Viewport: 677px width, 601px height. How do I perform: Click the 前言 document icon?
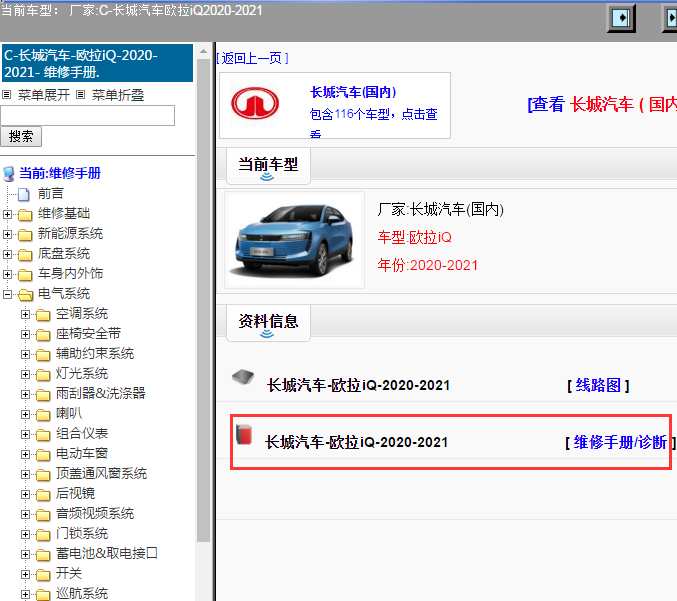[x=24, y=194]
